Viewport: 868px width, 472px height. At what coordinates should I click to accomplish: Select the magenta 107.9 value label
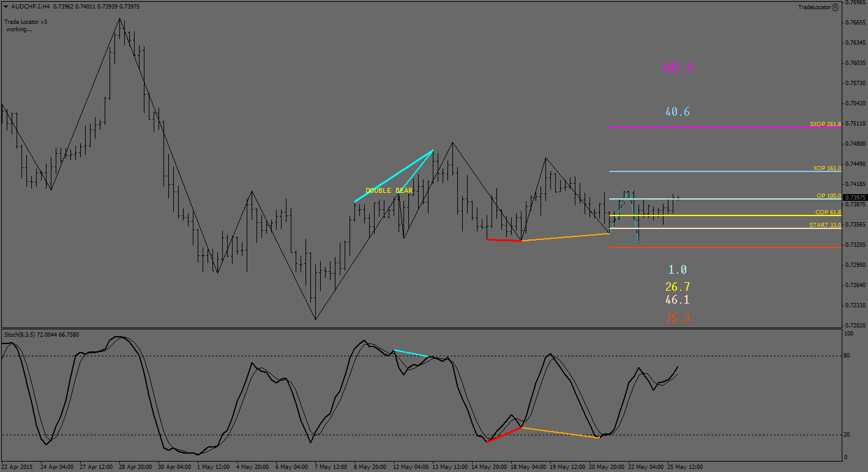click(678, 68)
